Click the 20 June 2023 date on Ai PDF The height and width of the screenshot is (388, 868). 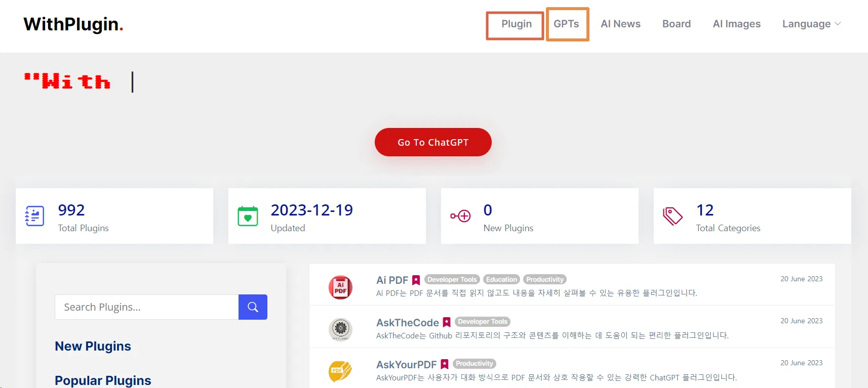[801, 279]
